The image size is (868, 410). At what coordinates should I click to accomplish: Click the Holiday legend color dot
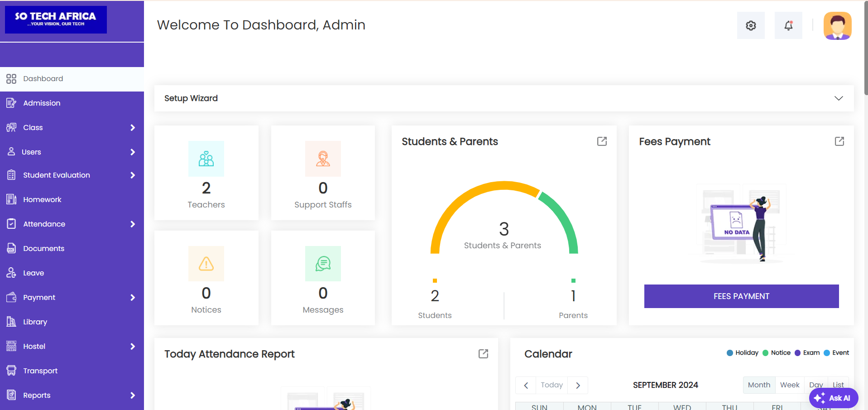coord(729,353)
